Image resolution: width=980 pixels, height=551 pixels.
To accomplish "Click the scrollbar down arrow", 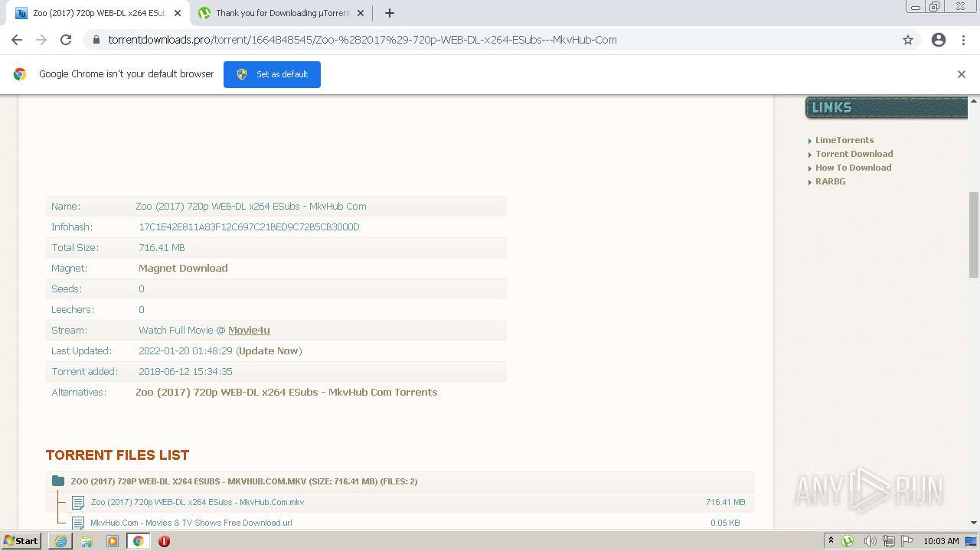I will click(x=974, y=523).
